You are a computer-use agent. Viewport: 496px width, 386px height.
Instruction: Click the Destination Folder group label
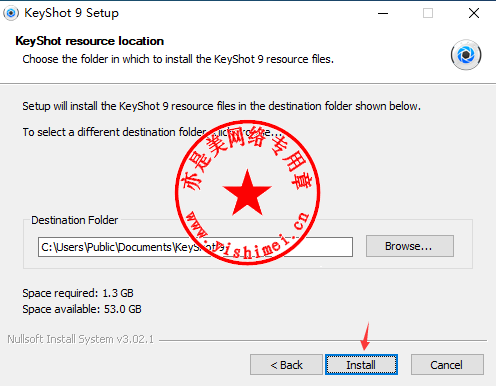74,220
